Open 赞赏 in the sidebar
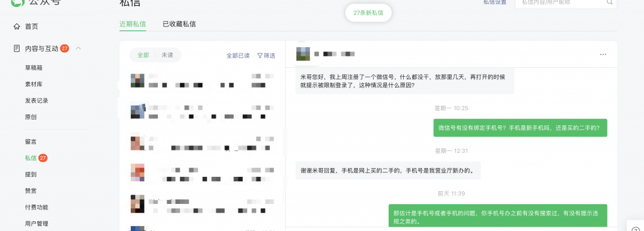 coord(31,191)
